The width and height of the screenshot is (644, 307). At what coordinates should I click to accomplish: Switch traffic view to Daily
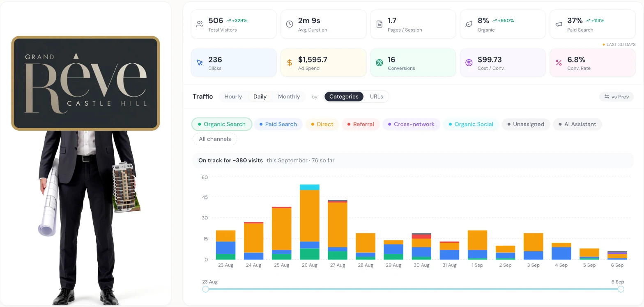pos(260,97)
